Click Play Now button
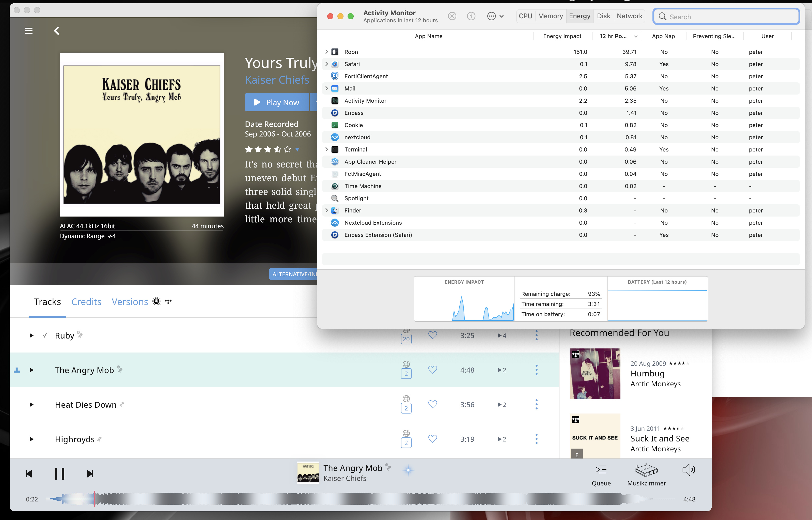 pyautogui.click(x=276, y=102)
